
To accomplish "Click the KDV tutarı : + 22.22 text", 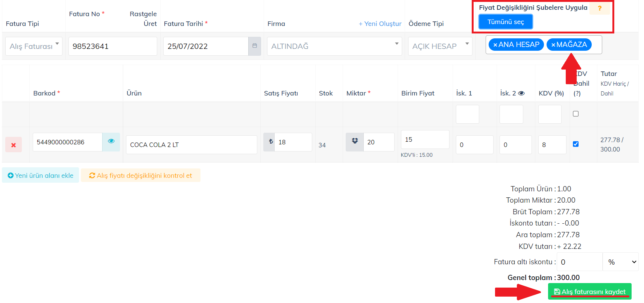I will point(550,246).
